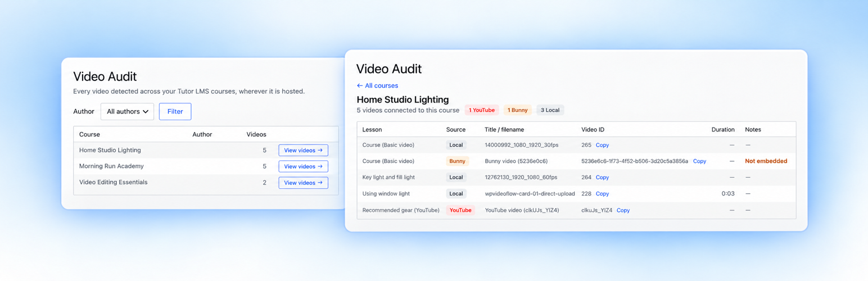Click the Duration column header
868x281 pixels.
coord(723,129)
